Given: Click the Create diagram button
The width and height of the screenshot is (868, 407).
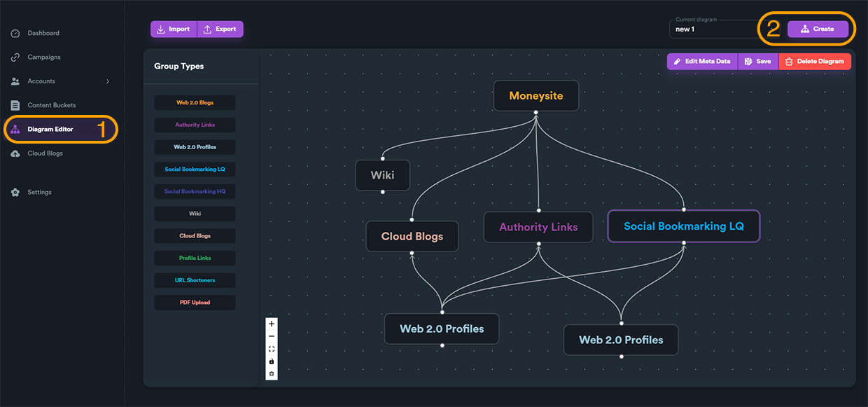Looking at the screenshot, I should point(818,29).
